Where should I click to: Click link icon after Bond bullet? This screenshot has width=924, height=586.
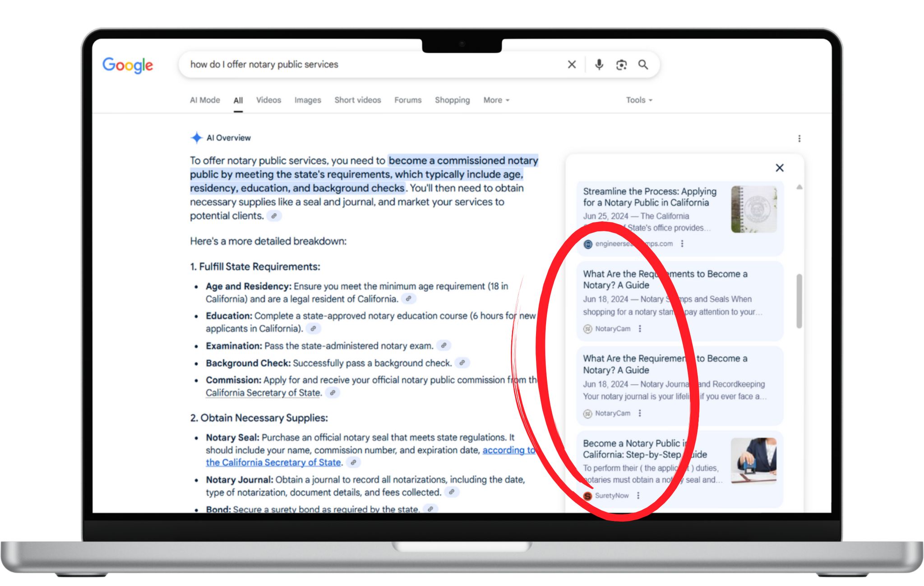pos(430,509)
